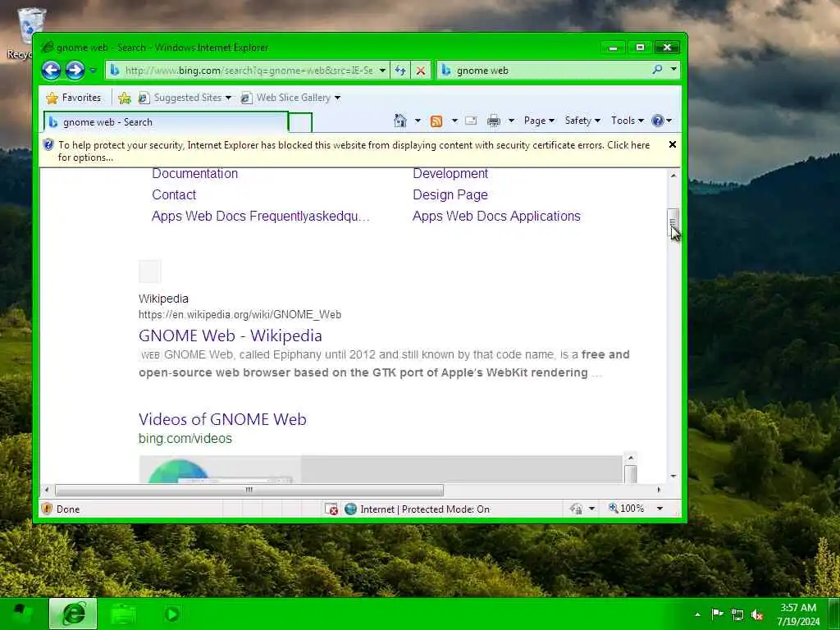Screen dimensions: 840x630
Task: Open the GNOME Web - Wikipedia result
Action: [231, 336]
